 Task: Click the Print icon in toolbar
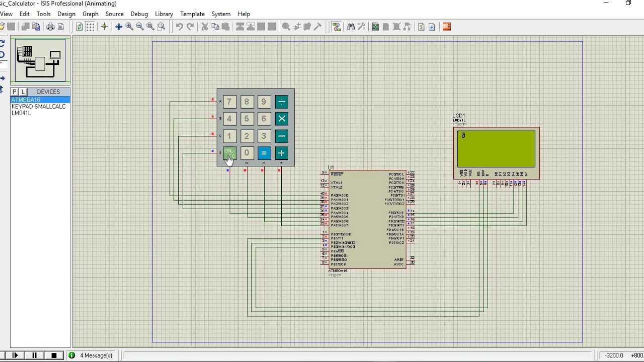[50, 27]
